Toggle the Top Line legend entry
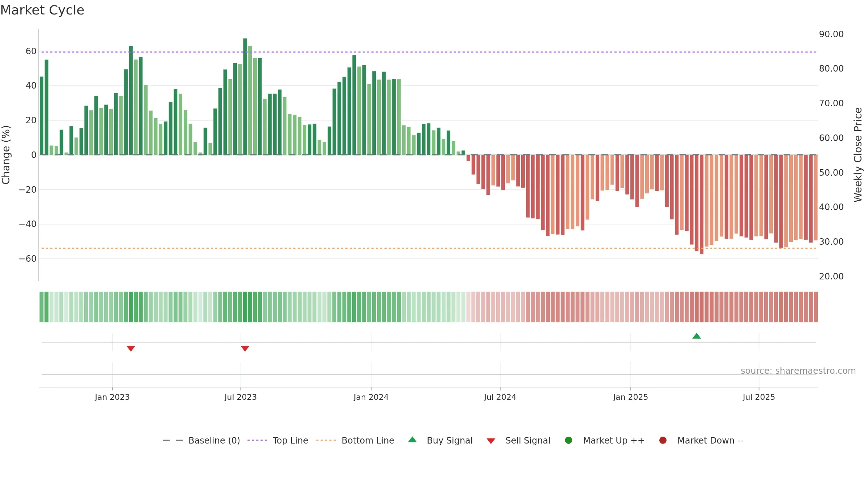 (278, 440)
